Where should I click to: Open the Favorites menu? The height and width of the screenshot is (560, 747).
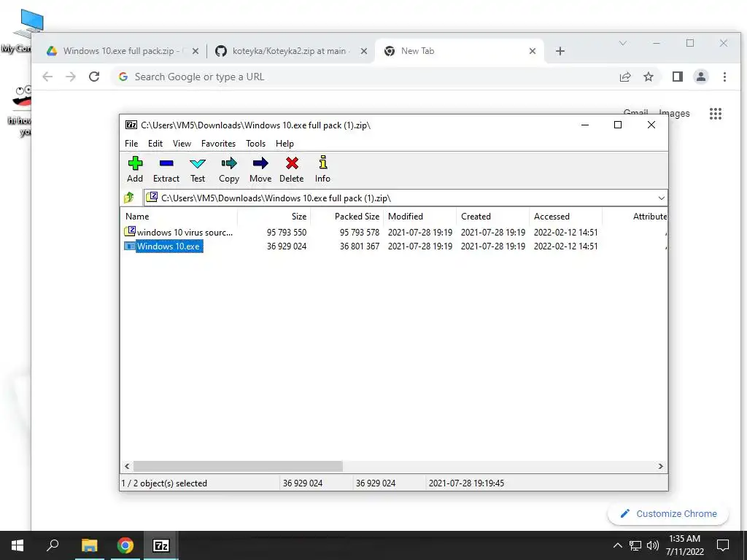point(218,144)
